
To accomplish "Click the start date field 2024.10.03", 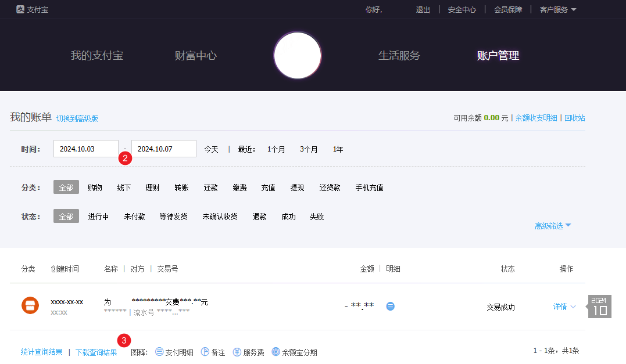I will [x=86, y=149].
